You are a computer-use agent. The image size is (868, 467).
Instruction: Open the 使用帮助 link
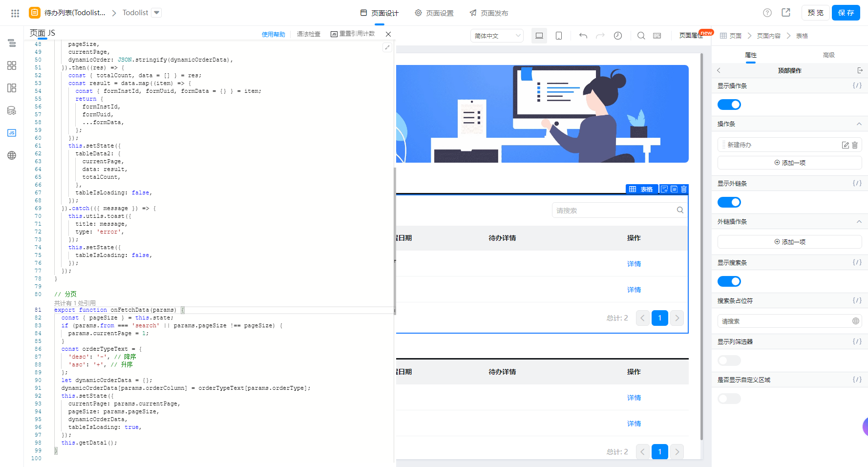[x=274, y=34]
